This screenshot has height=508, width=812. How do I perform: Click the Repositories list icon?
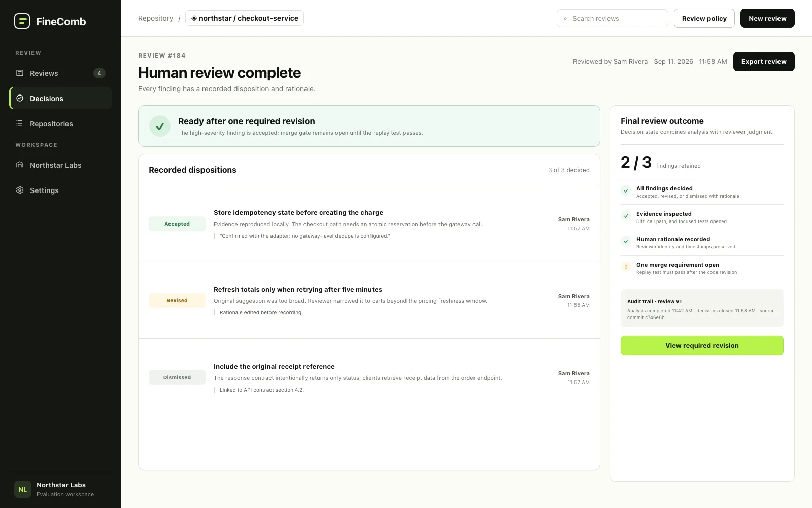(20, 123)
